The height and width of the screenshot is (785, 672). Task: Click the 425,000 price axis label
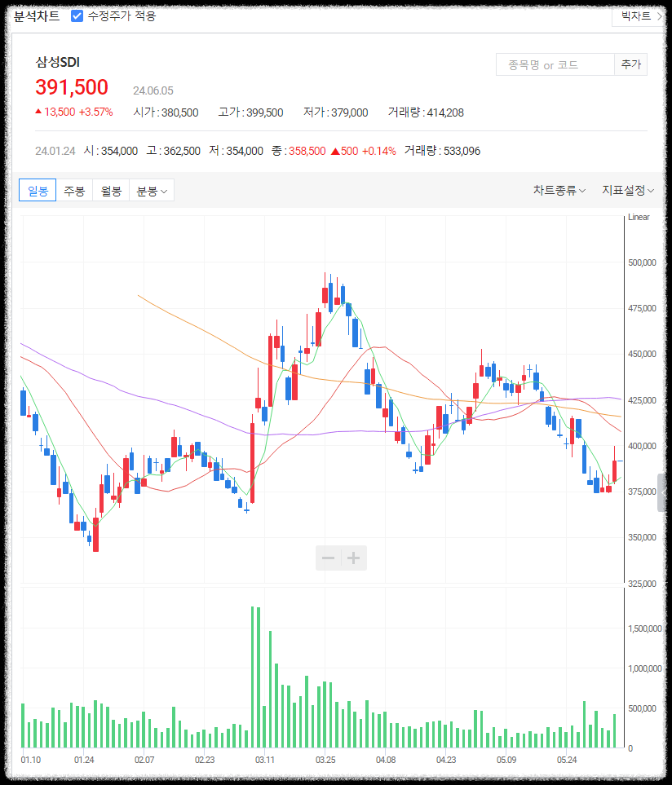point(642,400)
